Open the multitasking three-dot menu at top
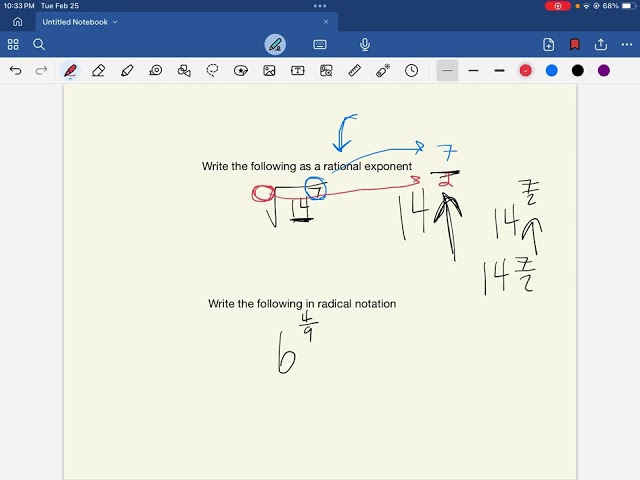Viewport: 640px width, 480px height. tap(320, 6)
